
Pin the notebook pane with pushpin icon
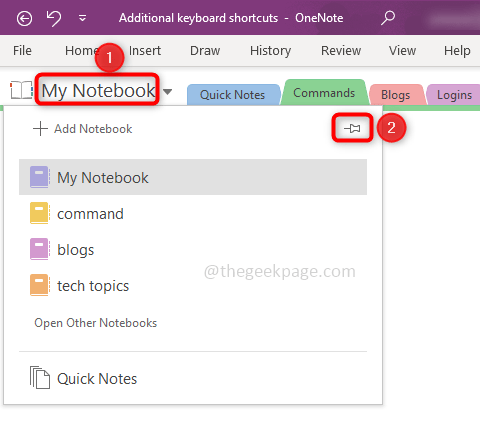point(352,128)
